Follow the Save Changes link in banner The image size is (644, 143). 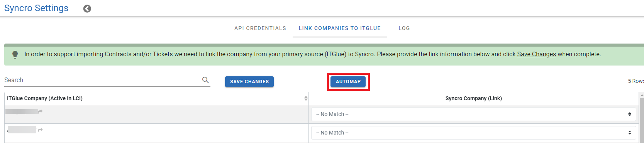pyautogui.click(x=536, y=54)
